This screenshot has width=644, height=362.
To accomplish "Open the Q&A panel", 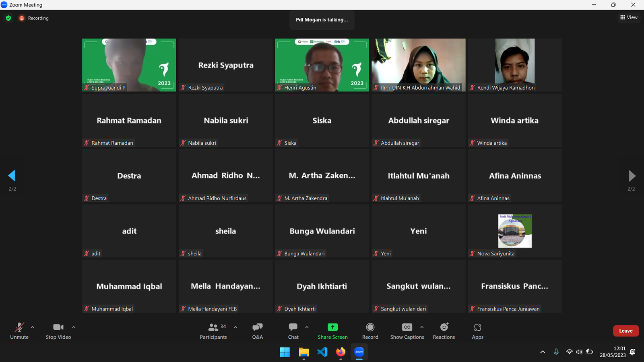I will [257, 331].
